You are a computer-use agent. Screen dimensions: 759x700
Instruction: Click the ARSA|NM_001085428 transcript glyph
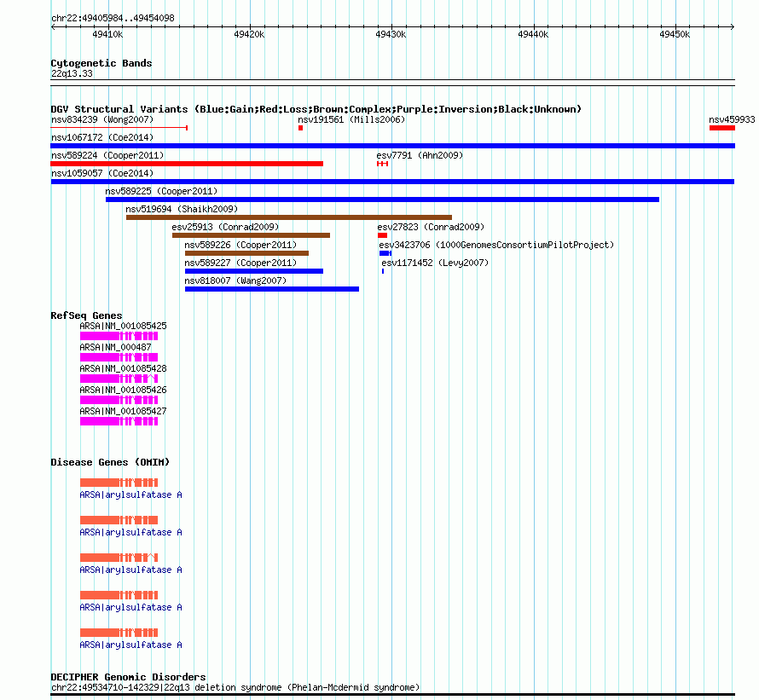coord(119,379)
